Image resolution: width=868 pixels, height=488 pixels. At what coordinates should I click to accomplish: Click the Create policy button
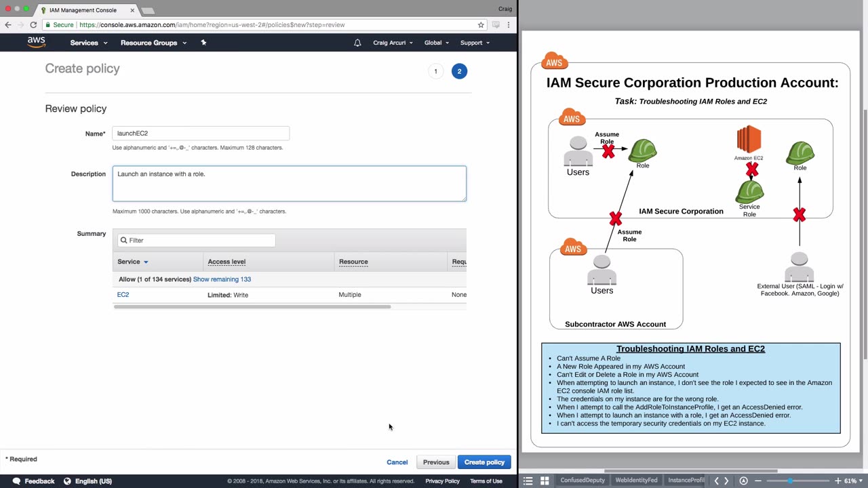(x=484, y=462)
